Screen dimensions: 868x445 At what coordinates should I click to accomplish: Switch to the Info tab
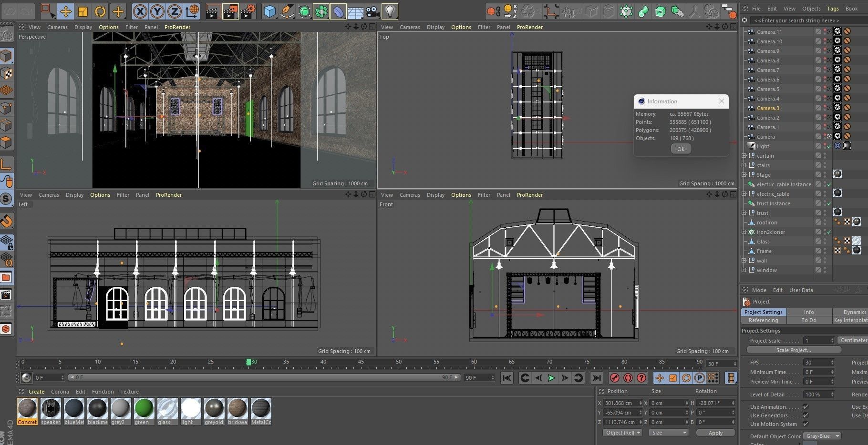(809, 312)
